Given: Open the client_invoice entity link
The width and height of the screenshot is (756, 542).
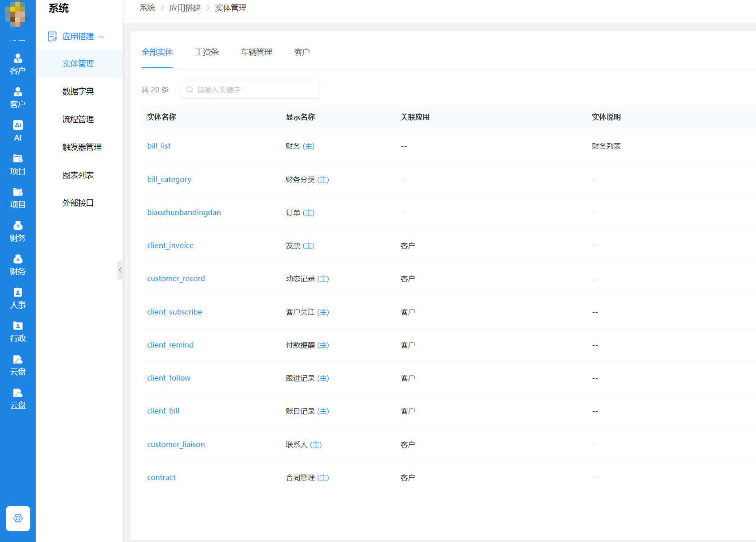Looking at the screenshot, I should [170, 245].
